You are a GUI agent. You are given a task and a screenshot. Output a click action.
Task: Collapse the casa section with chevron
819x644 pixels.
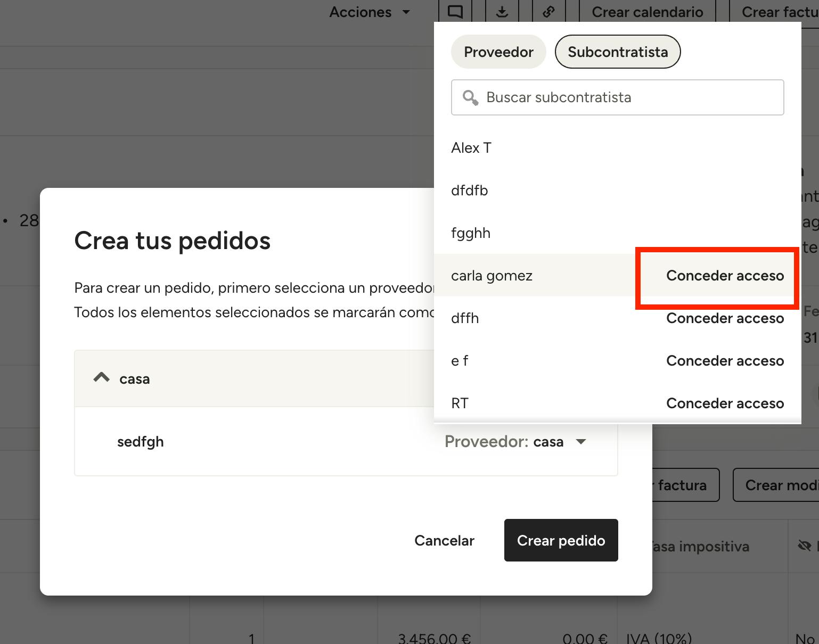[x=101, y=378]
